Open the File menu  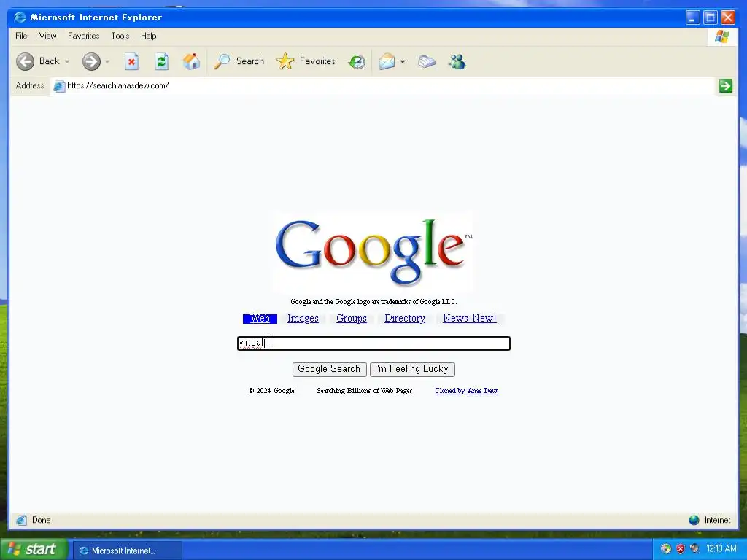point(21,36)
